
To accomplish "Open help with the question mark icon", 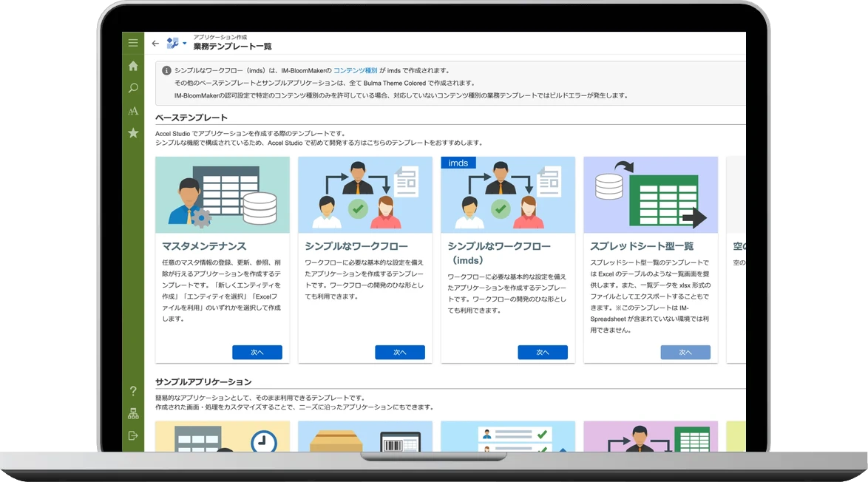I will click(x=133, y=391).
